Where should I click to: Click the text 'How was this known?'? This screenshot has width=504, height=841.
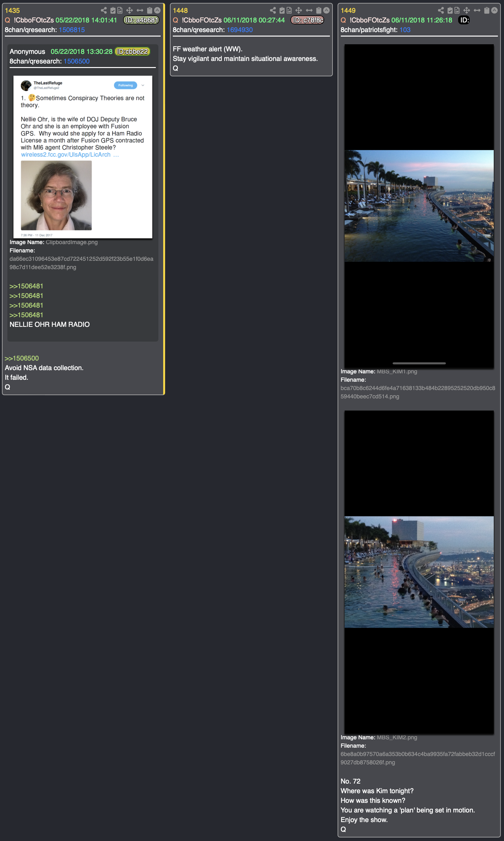373,801
